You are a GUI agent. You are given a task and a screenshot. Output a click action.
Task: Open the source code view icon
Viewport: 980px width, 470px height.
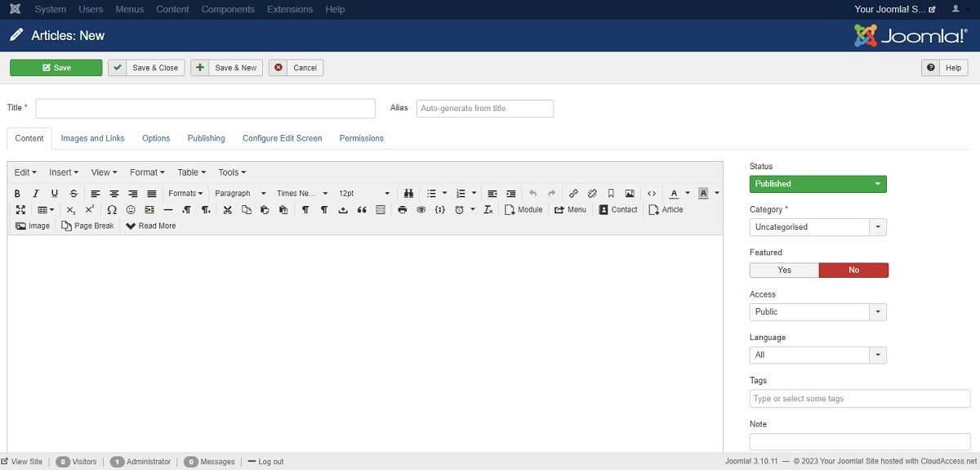click(652, 194)
